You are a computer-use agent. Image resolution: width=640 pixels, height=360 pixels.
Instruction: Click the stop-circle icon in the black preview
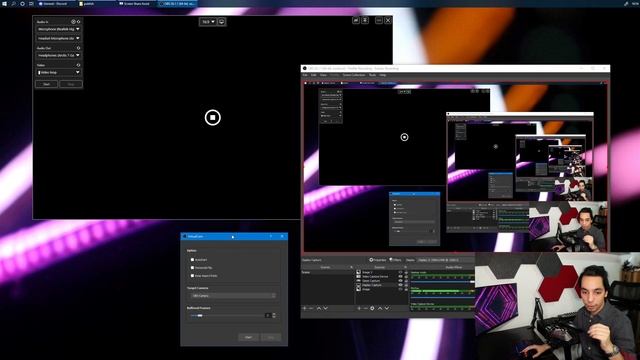click(213, 118)
